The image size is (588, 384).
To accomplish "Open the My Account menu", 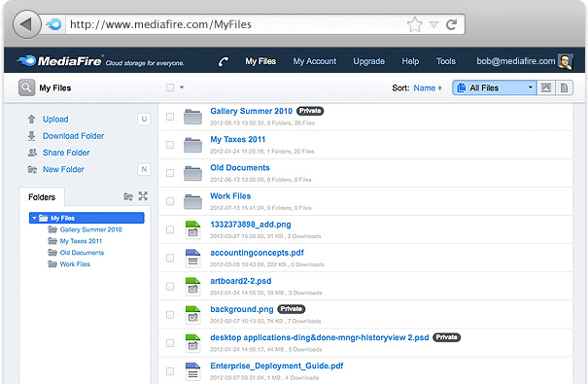I will click(315, 61).
